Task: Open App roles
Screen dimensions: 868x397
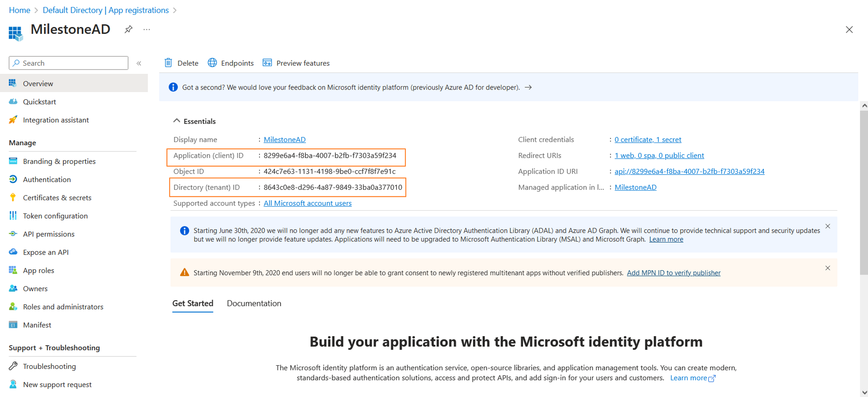Action: click(x=38, y=270)
